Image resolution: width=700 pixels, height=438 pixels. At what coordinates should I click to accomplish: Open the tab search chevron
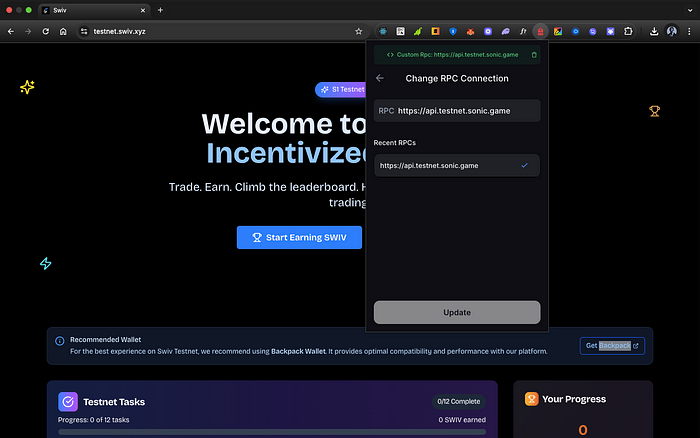(x=690, y=10)
